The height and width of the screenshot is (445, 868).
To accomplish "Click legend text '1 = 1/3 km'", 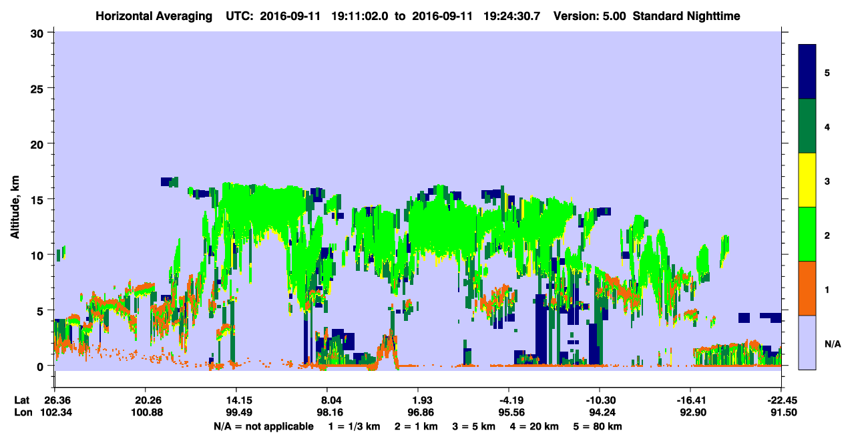I will click(354, 426).
